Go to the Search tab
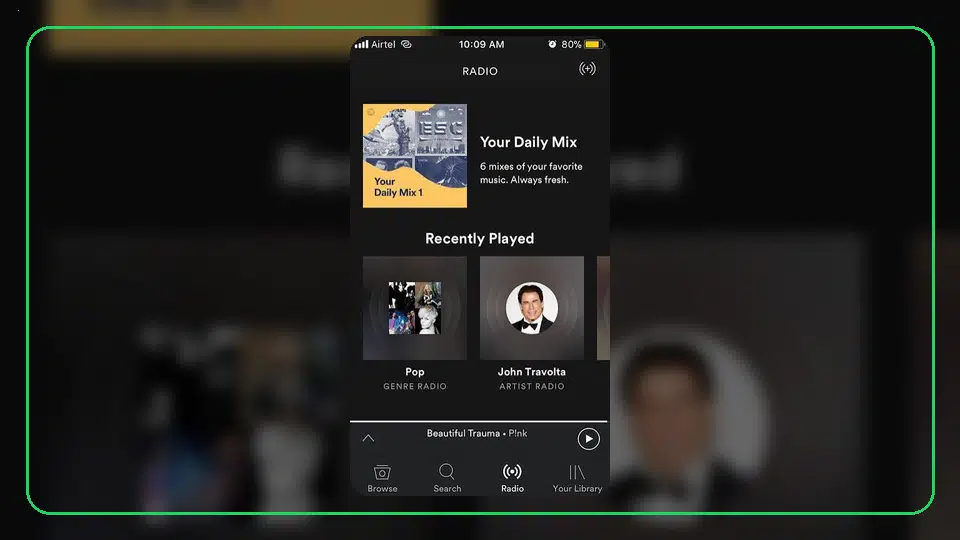 [x=447, y=478]
